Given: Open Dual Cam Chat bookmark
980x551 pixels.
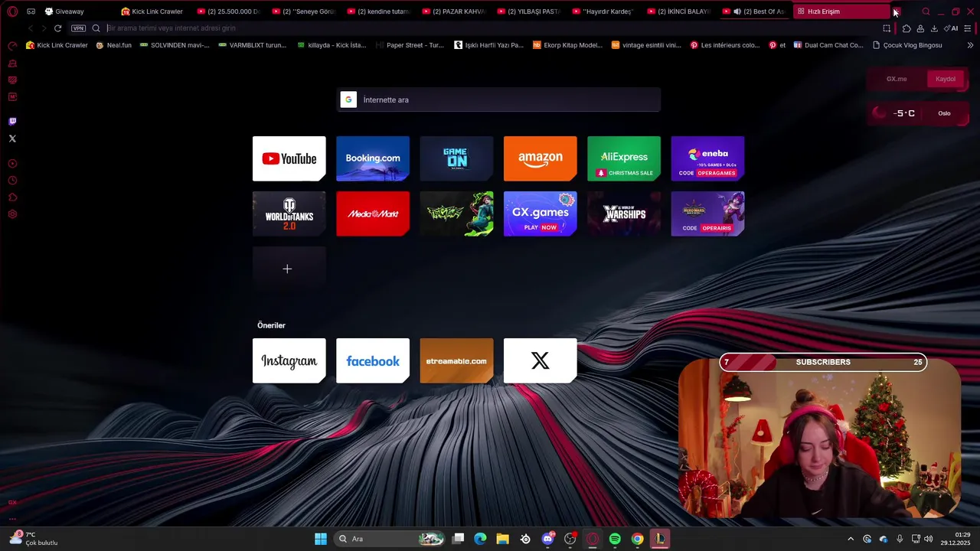Looking at the screenshot, I should click(x=828, y=45).
